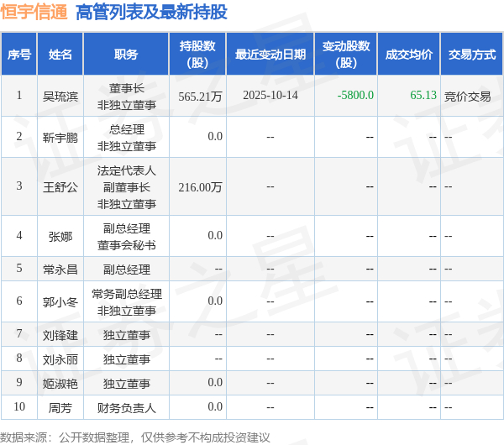This screenshot has height=445, width=504.
Task: Click the name 王舒公 in row 3
Action: coord(60,187)
